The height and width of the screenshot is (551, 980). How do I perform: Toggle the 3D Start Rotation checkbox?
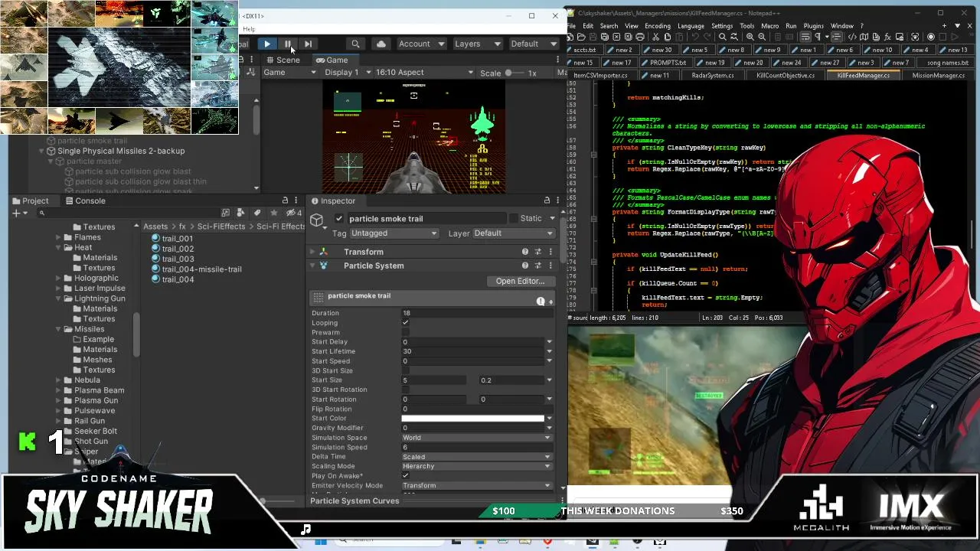click(405, 390)
